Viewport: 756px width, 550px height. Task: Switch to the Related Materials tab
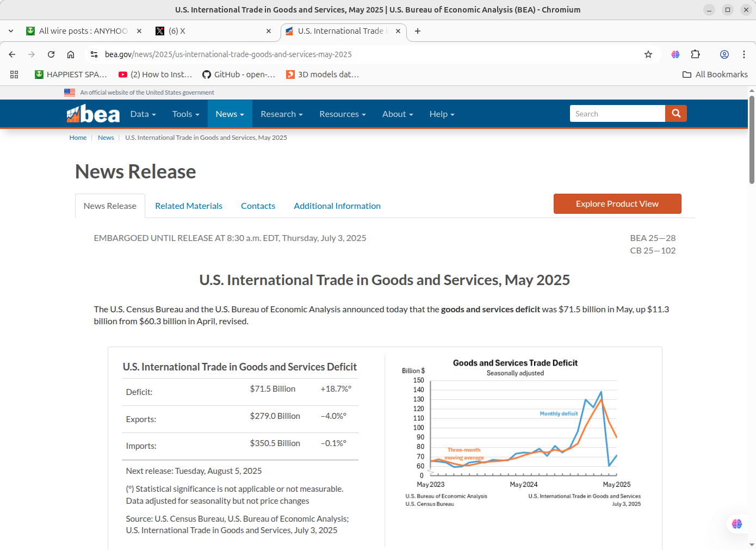pos(189,206)
